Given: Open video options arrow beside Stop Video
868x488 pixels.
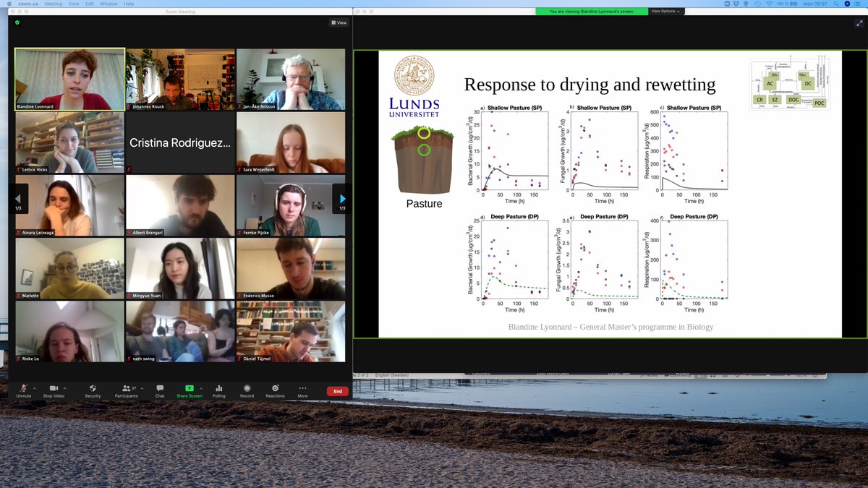Looking at the screenshot, I should [65, 388].
